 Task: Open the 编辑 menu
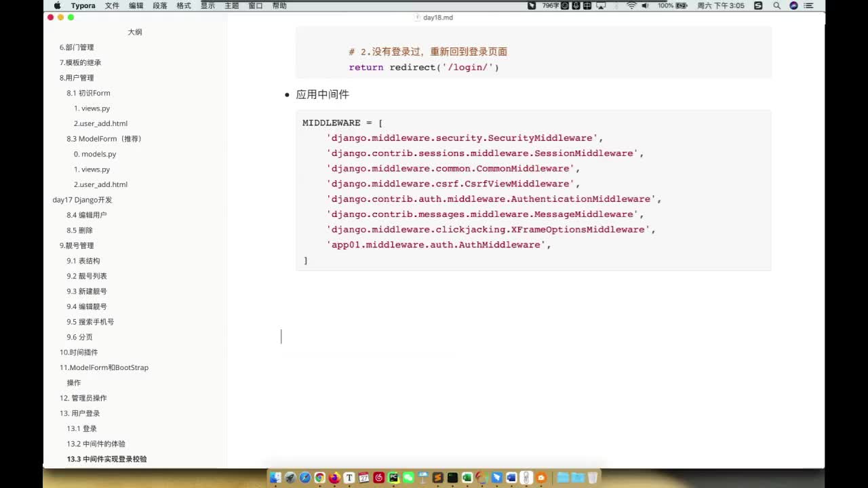[x=136, y=5]
